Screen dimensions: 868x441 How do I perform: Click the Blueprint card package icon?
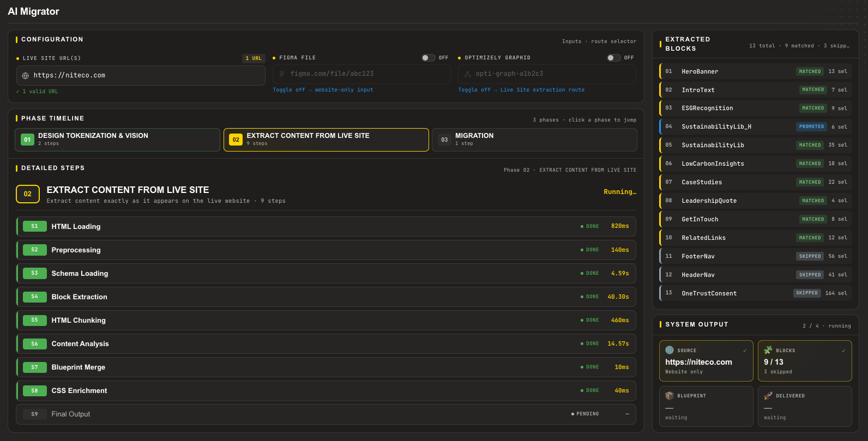pos(670,396)
